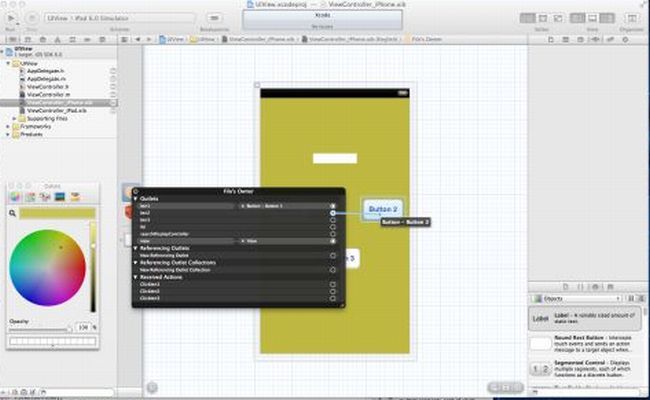Select the First Responder icon in the dock

point(129,212)
